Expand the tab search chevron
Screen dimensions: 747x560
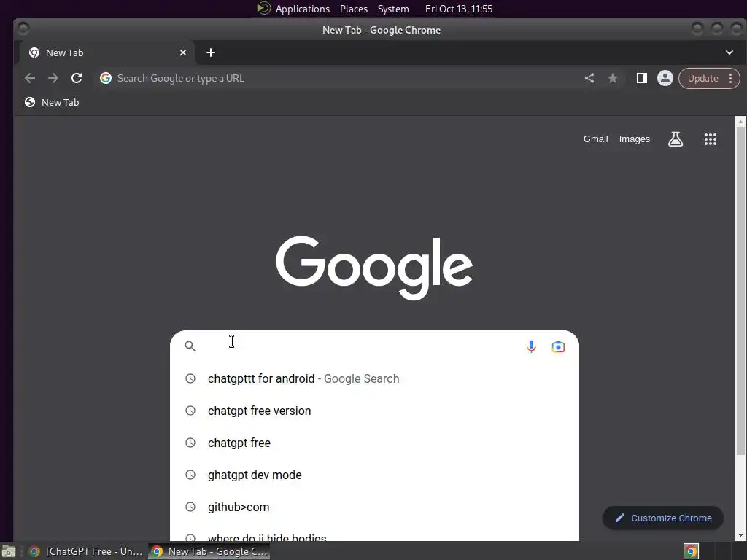(729, 52)
